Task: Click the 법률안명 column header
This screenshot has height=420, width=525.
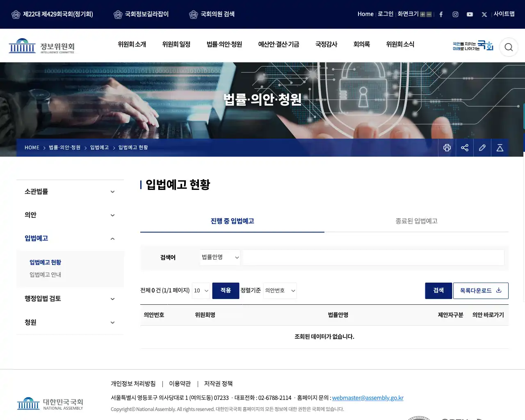Action: click(338, 315)
